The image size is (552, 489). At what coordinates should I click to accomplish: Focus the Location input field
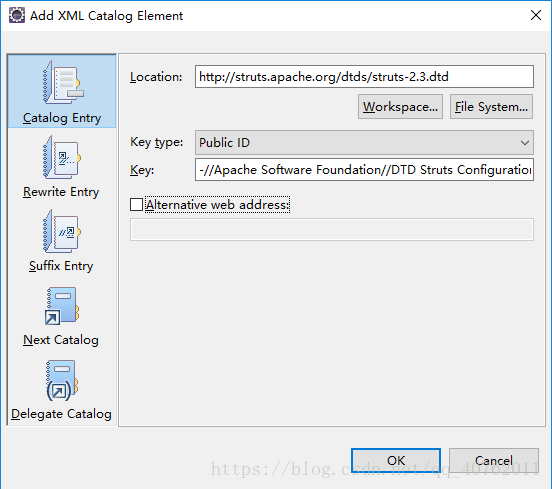point(364,76)
